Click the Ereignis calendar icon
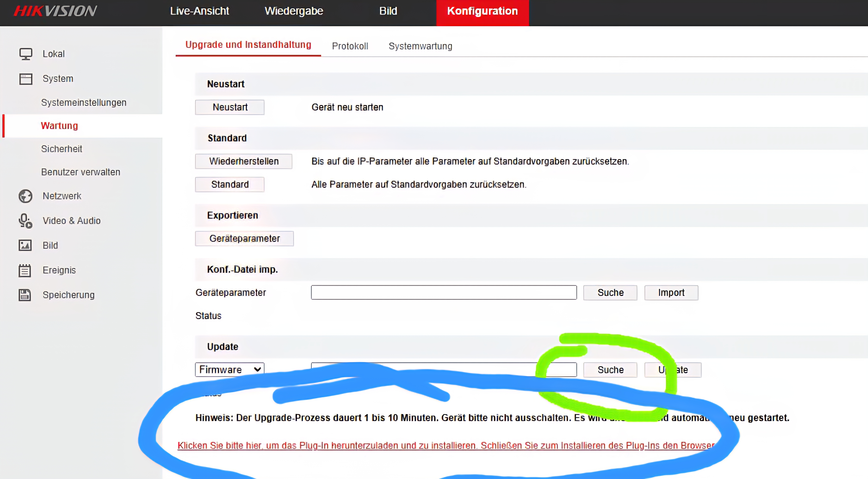 click(25, 270)
